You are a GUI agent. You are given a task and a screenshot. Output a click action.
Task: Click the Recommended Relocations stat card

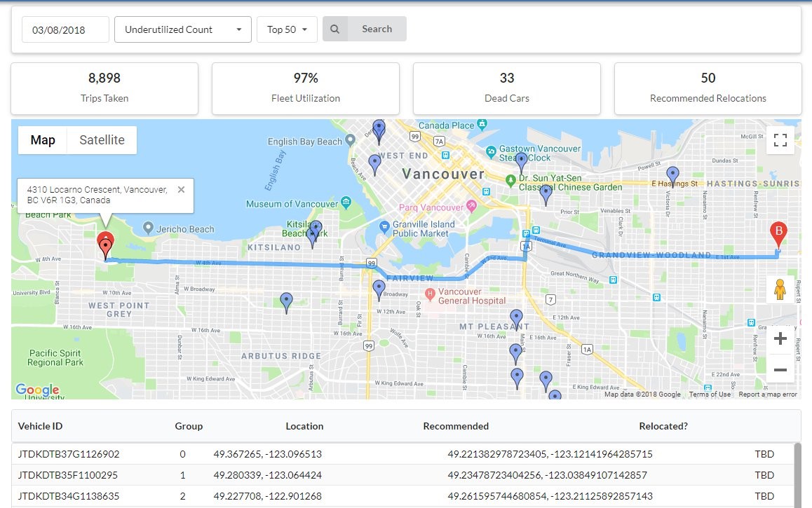(708, 88)
